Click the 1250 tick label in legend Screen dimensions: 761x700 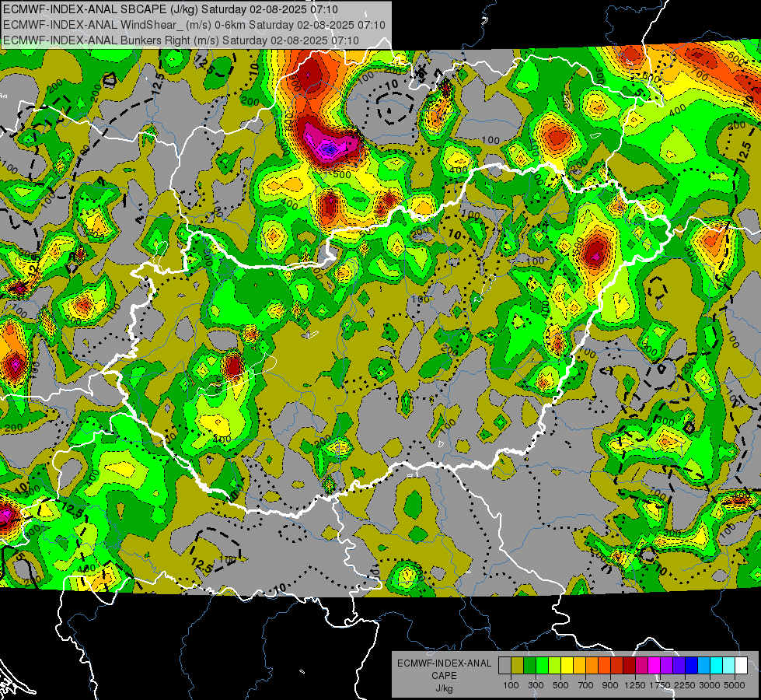click(x=635, y=685)
